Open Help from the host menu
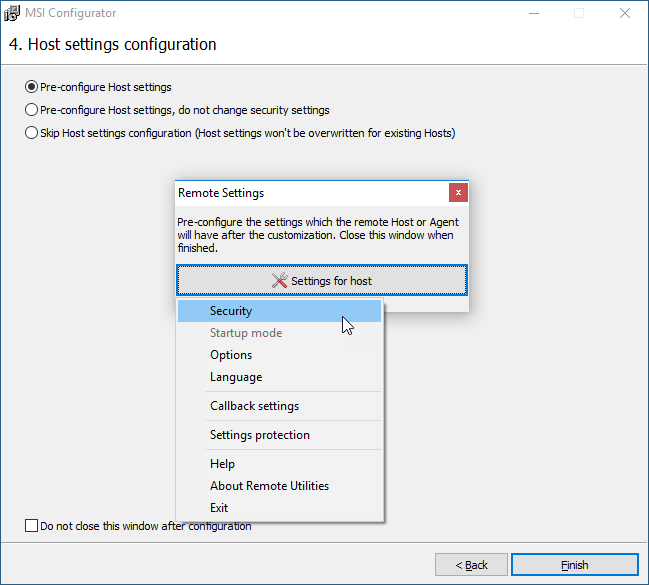 (x=222, y=464)
